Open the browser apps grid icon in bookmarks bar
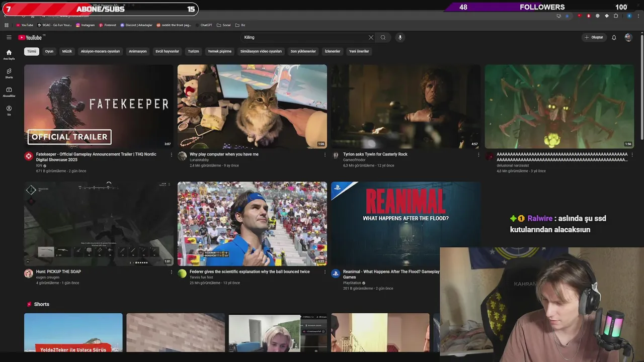 tap(7, 25)
